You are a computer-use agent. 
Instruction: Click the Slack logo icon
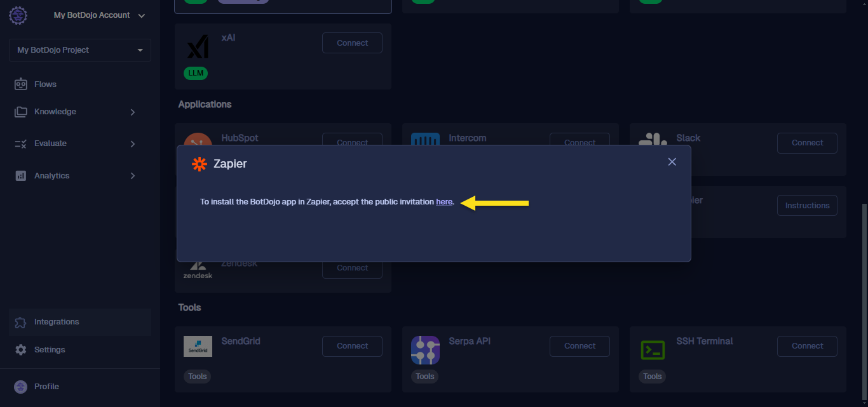tap(653, 139)
